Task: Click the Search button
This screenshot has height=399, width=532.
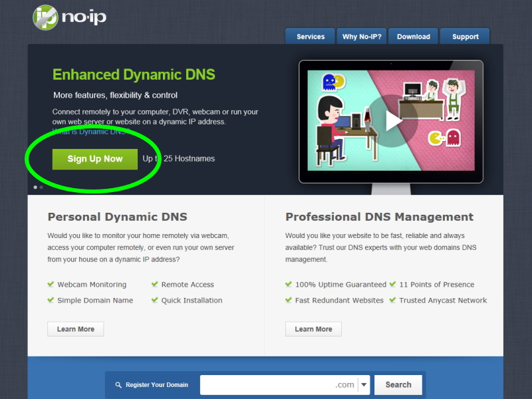Action: (x=398, y=385)
